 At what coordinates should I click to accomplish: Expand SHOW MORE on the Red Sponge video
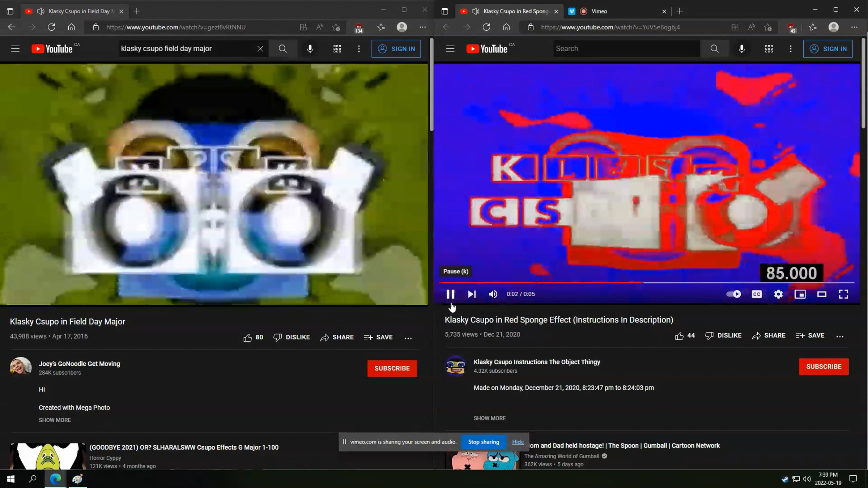pyautogui.click(x=489, y=418)
